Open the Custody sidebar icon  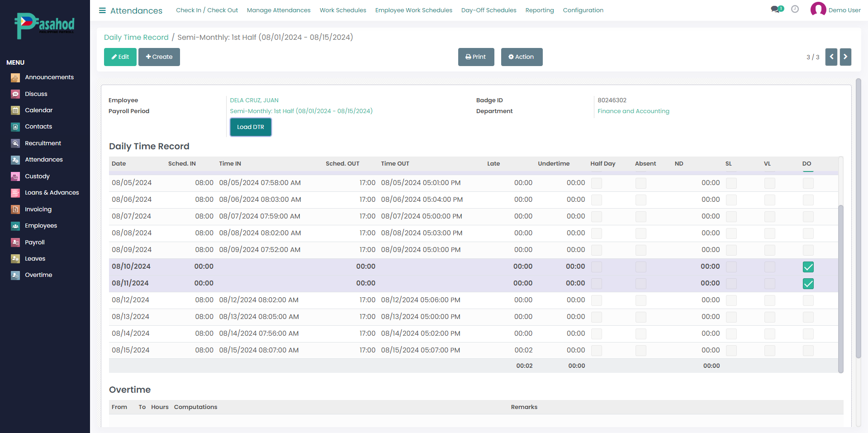[x=15, y=176]
